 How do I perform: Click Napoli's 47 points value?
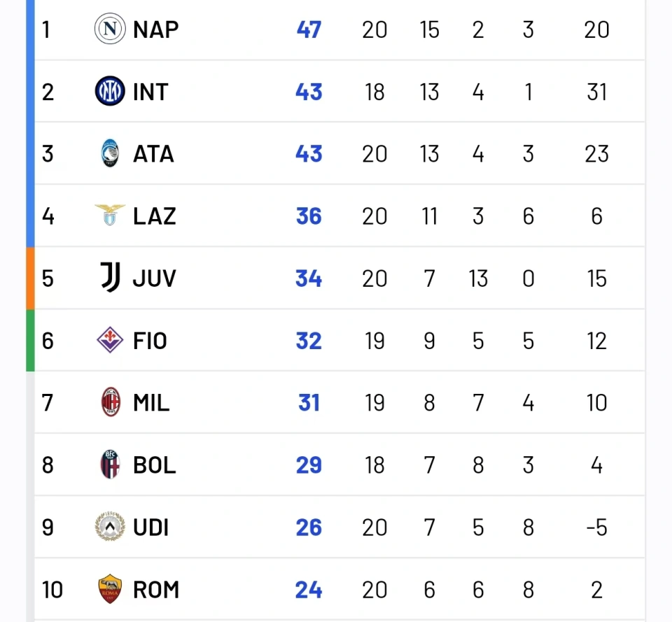tap(309, 29)
